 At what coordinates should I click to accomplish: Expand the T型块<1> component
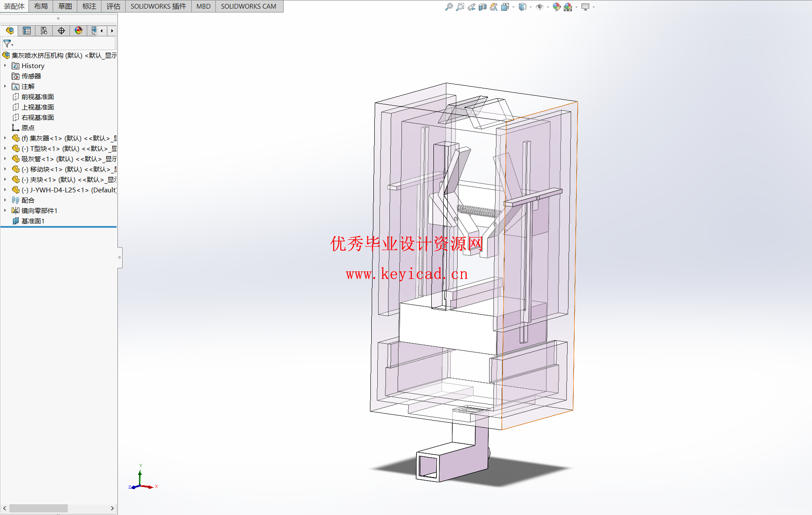tap(5, 148)
